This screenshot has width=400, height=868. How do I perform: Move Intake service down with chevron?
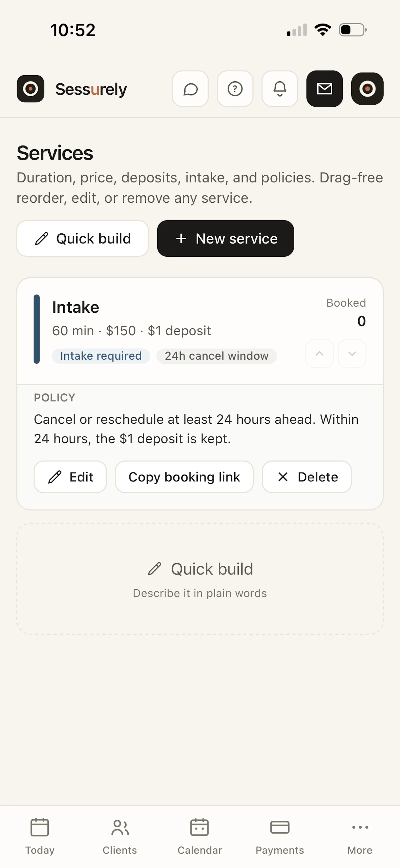click(352, 354)
